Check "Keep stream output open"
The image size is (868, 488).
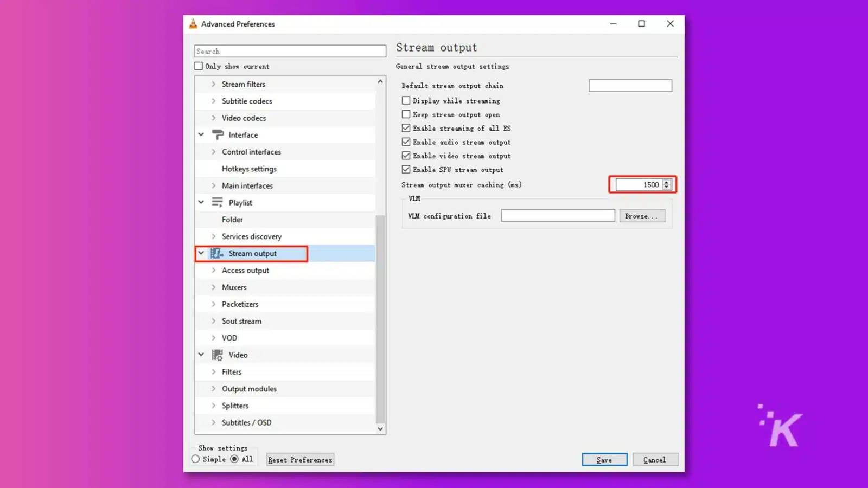tap(406, 114)
